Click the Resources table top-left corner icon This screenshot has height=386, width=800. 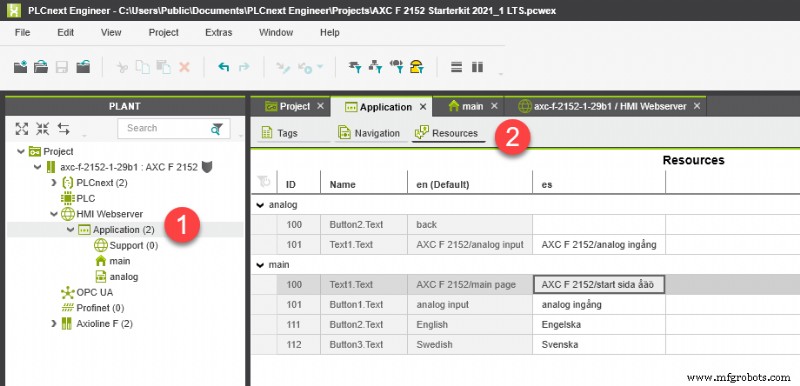coord(264,181)
